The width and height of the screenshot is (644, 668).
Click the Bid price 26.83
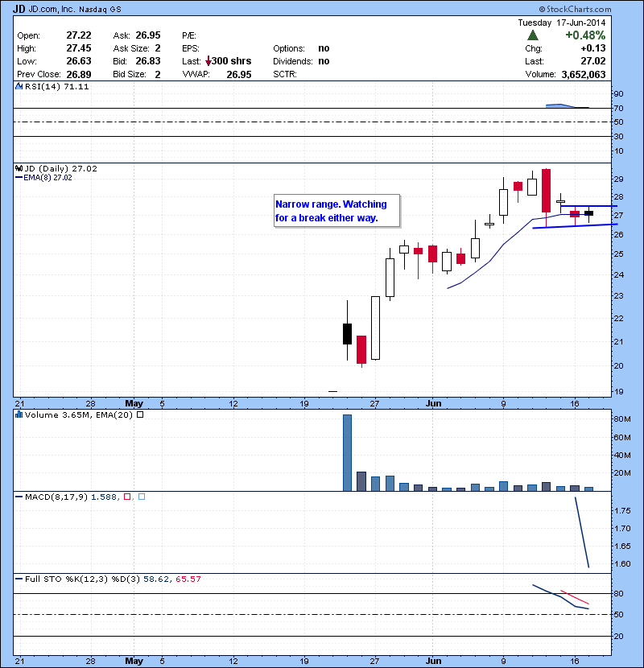148,61
